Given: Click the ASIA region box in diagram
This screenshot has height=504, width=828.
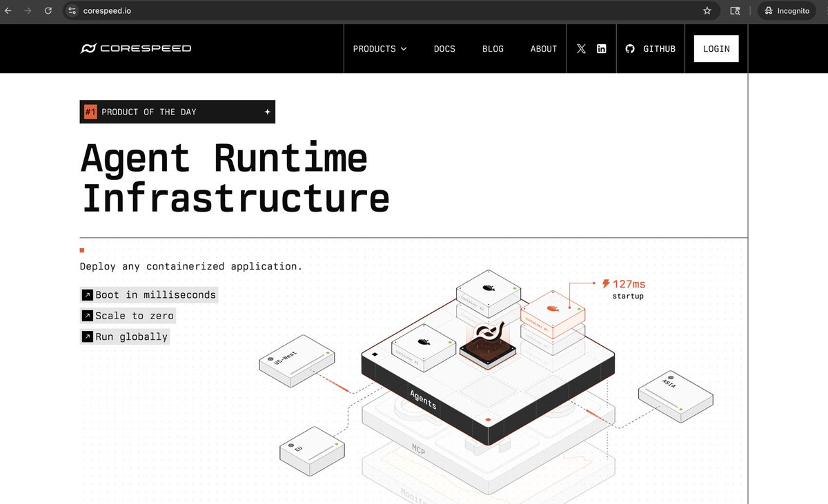Looking at the screenshot, I should click(676, 398).
